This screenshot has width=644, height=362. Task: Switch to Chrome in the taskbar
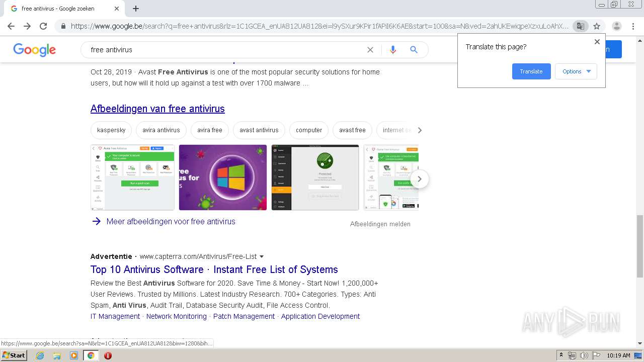tap(91, 355)
